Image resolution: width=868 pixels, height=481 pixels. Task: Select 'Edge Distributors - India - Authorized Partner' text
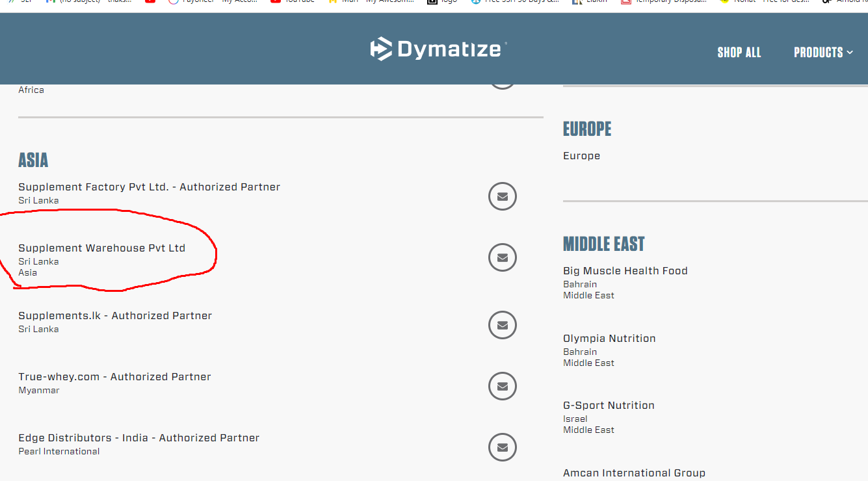[138, 438]
